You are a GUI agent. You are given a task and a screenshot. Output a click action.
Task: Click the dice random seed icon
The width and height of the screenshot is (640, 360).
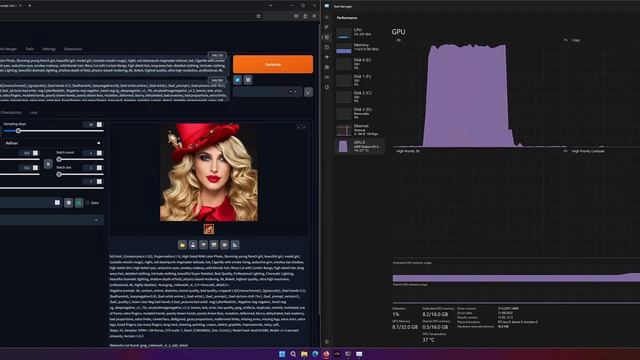[69, 203]
